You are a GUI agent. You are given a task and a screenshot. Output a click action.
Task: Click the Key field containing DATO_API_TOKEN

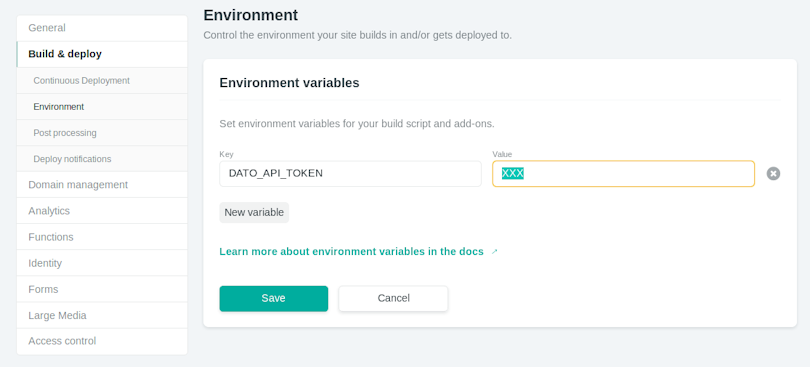[x=350, y=174]
